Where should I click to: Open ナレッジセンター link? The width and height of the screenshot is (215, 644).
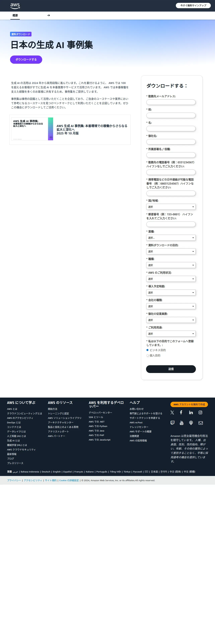(139, 427)
